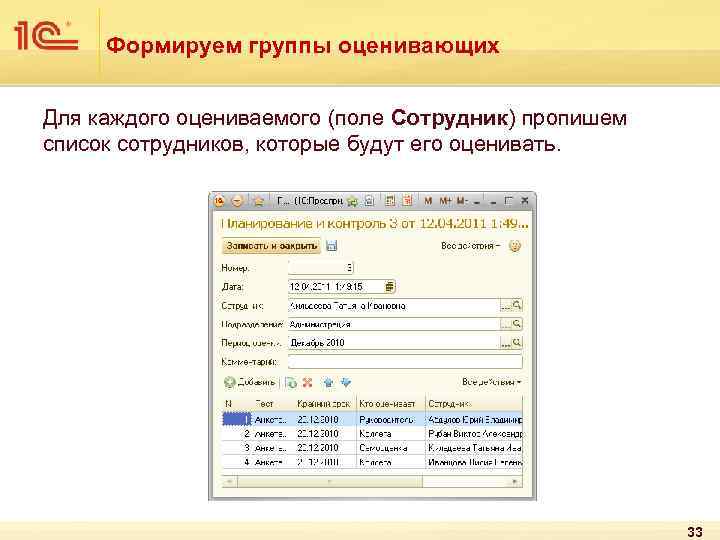Click the move row down arrow icon
Image resolution: width=720 pixels, height=540 pixels.
tap(346, 382)
